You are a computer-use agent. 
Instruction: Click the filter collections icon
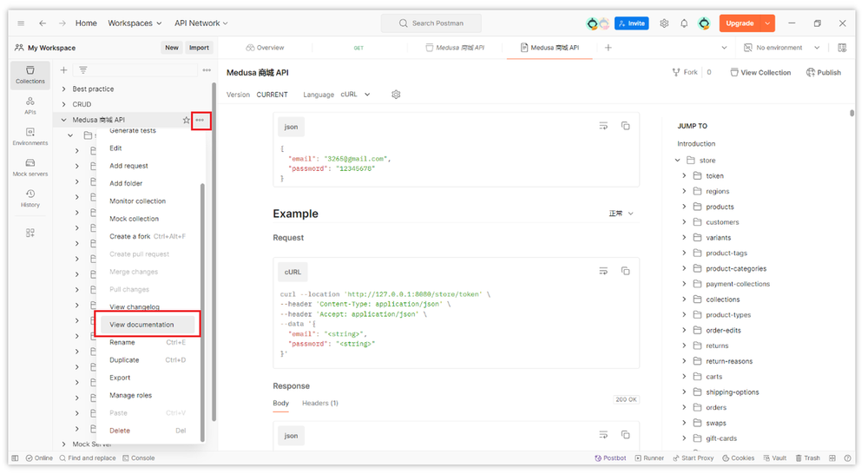(83, 69)
